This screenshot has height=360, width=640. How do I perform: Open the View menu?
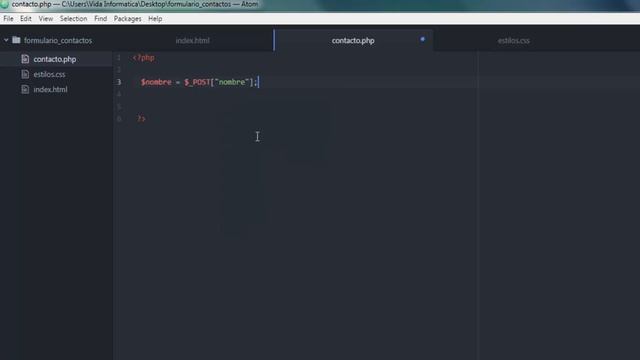coord(46,19)
